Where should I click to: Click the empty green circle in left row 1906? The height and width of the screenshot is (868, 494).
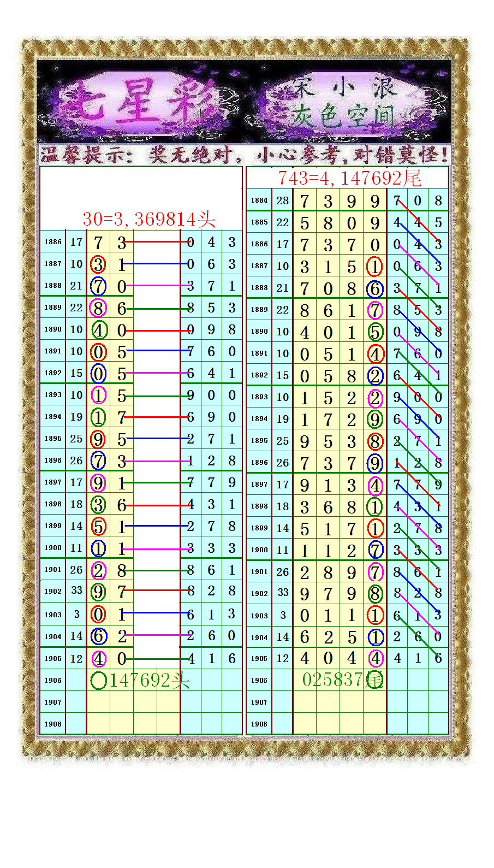pos(98,680)
